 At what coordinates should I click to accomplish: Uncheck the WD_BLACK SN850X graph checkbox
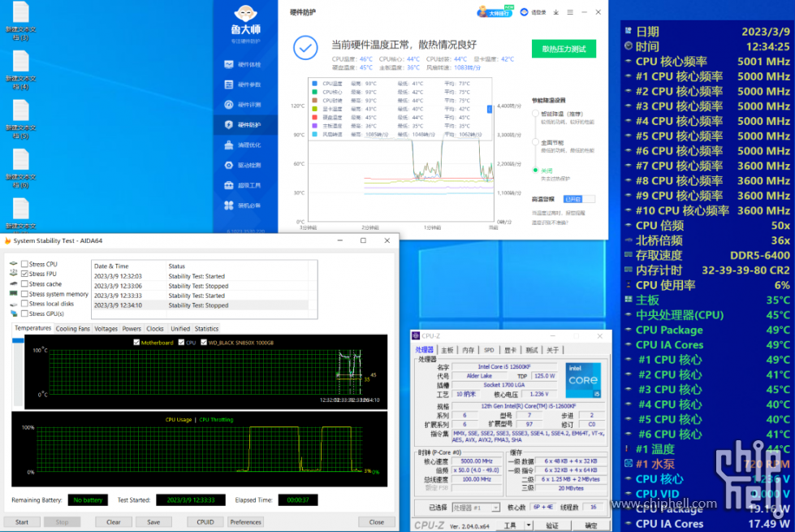(204, 342)
